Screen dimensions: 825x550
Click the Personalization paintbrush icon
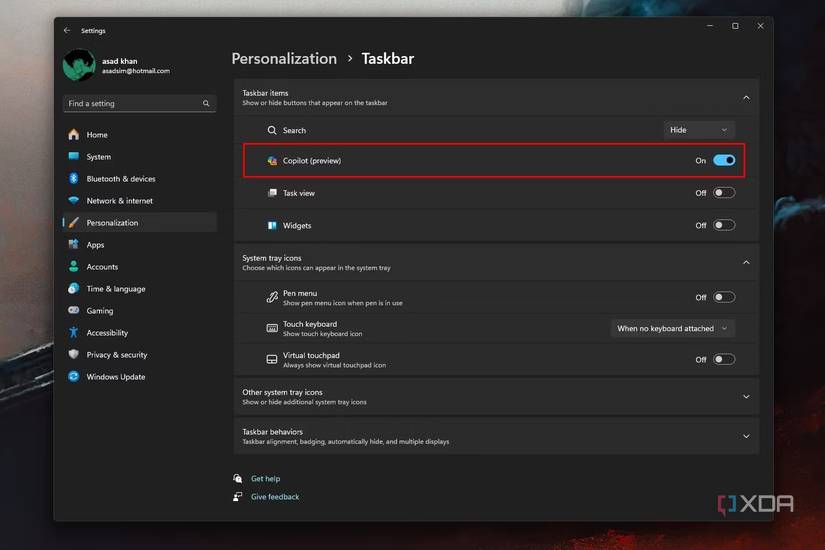coord(74,223)
